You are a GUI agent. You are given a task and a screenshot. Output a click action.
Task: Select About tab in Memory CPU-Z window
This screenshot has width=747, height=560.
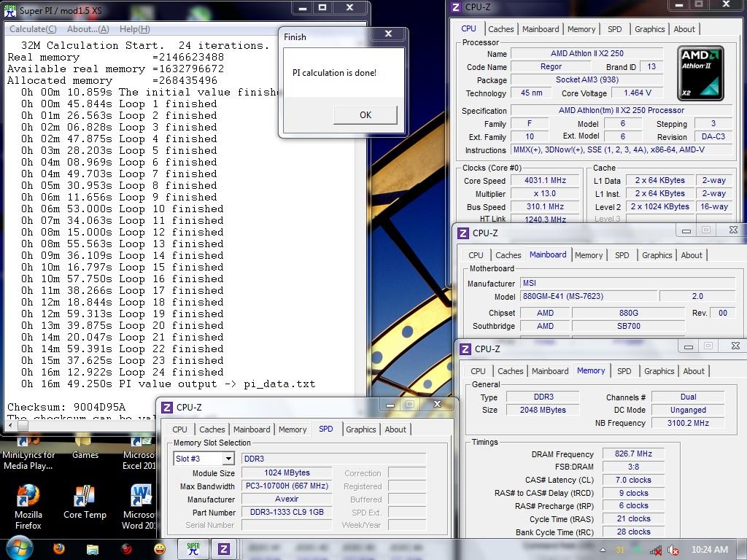(x=694, y=371)
